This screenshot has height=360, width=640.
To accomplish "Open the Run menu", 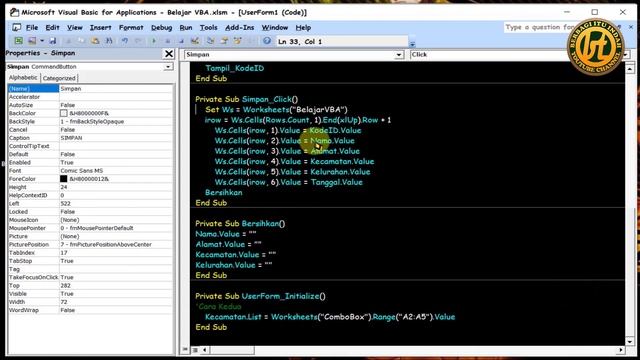I will pos(186,27).
